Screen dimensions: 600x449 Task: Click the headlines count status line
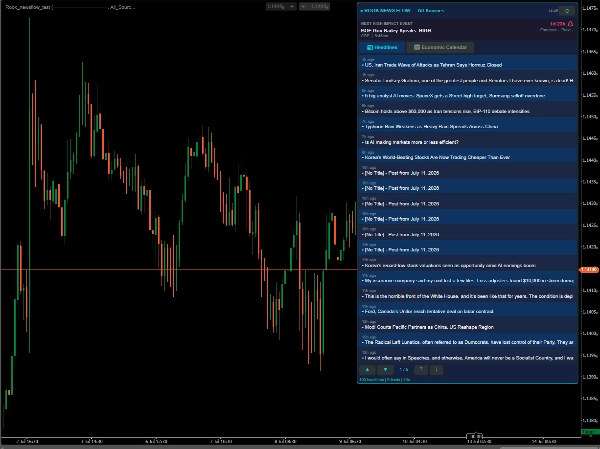click(x=385, y=380)
